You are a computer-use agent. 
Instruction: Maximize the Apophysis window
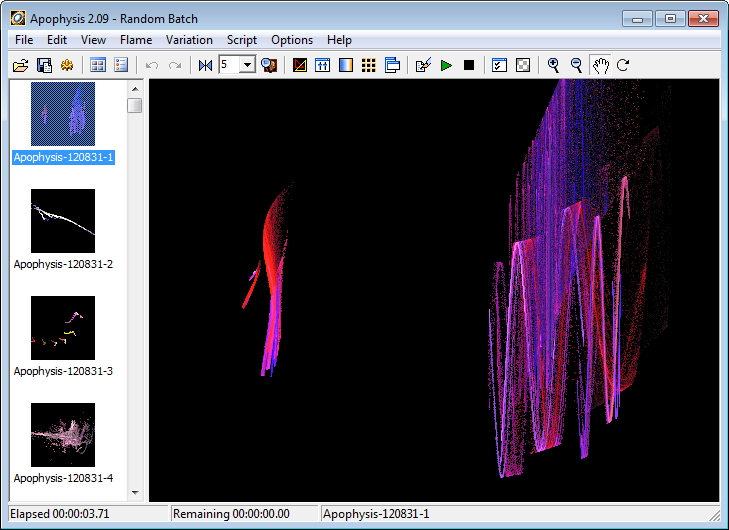point(670,19)
